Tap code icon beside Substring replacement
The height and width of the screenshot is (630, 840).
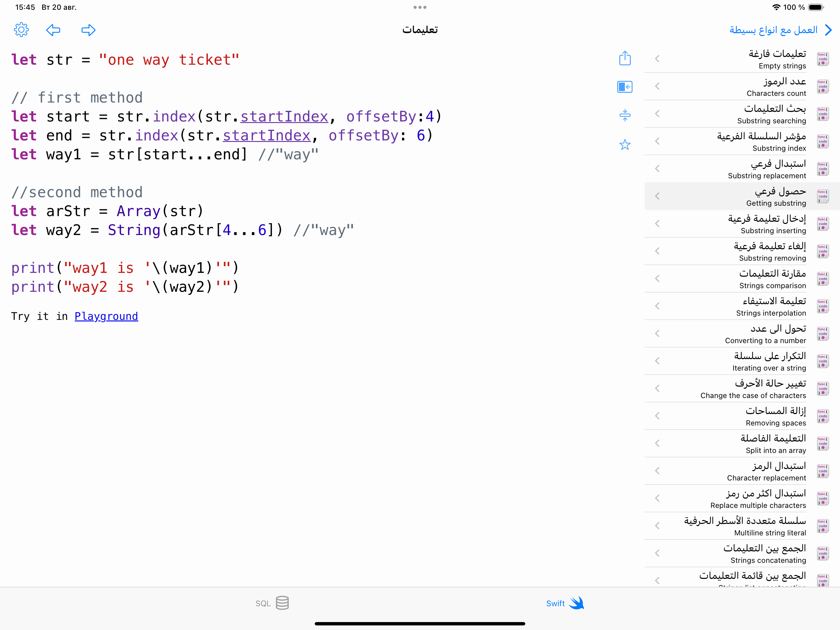(x=823, y=168)
